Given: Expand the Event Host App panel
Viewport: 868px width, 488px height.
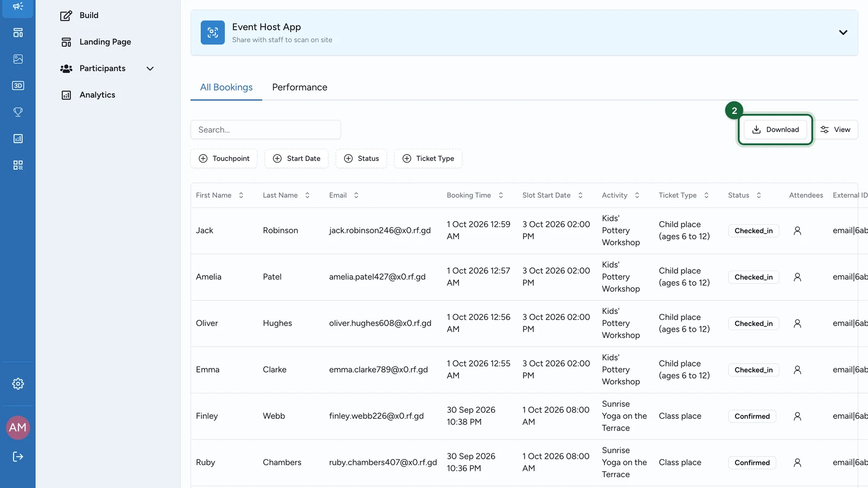Looking at the screenshot, I should pyautogui.click(x=843, y=33).
